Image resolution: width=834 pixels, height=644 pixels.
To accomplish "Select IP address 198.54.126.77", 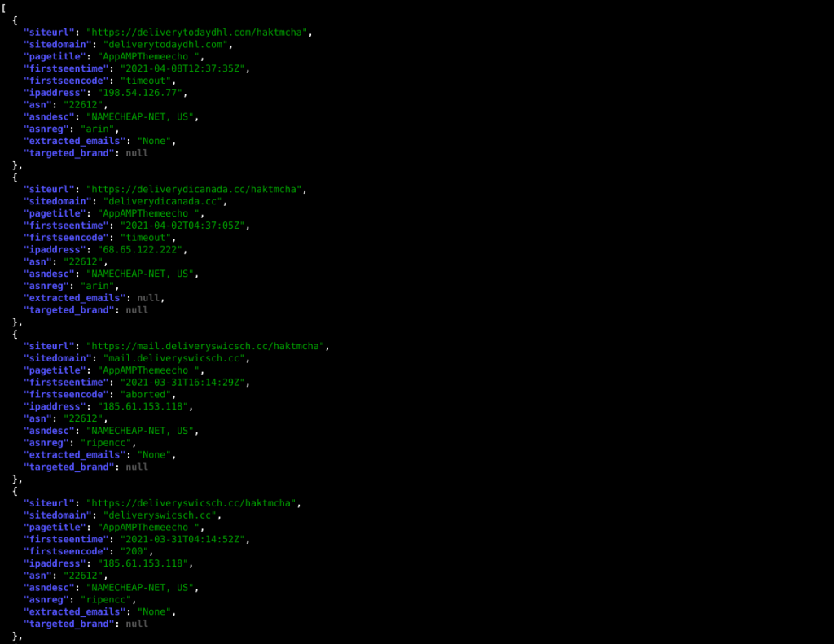I will tap(140, 93).
